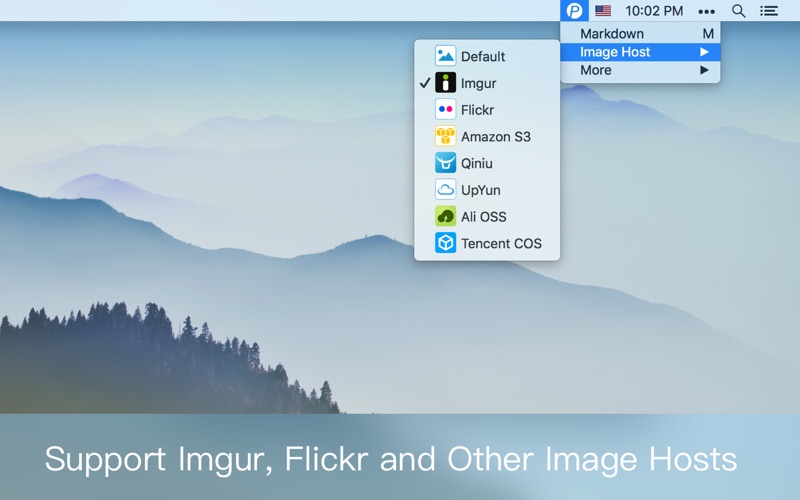Click the Ali OSS icon
Viewport: 800px width, 500px height.
point(445,216)
